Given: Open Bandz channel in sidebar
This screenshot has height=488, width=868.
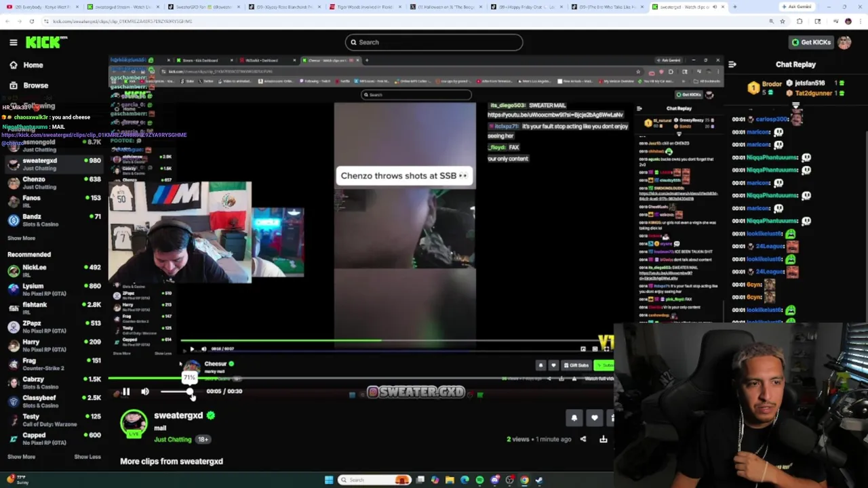Looking at the screenshot, I should (x=54, y=220).
